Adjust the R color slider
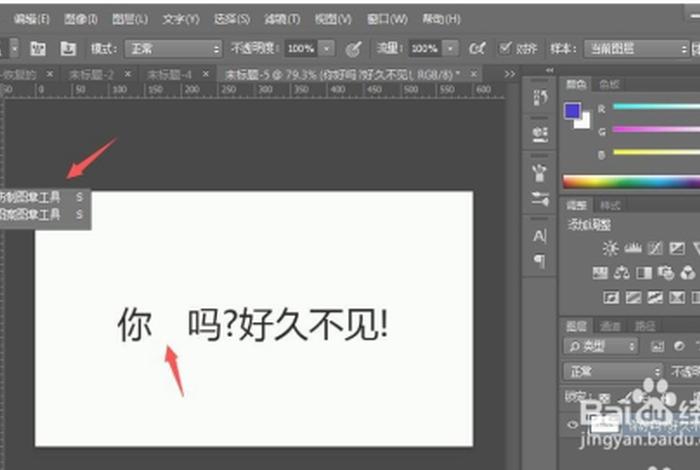Screen dimensions: 700x470 pyautogui.click(x=656, y=106)
